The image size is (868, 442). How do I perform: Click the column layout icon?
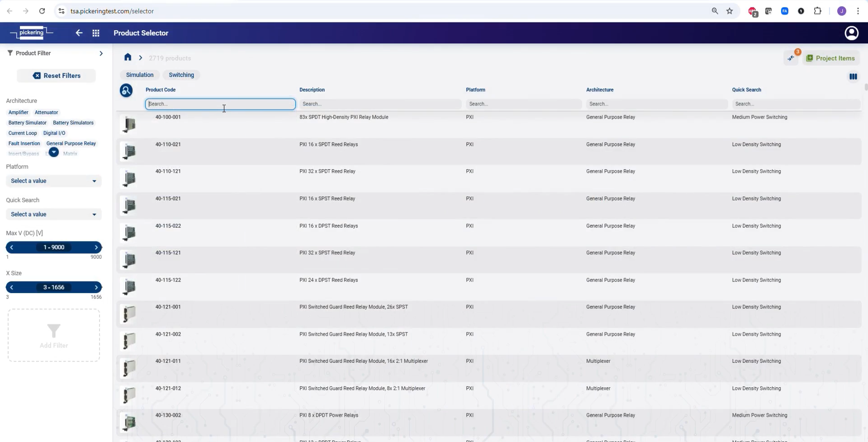click(x=853, y=77)
